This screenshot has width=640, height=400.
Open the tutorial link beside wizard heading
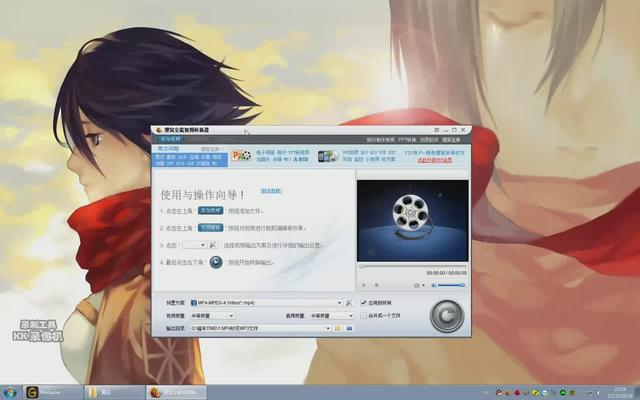(271, 191)
